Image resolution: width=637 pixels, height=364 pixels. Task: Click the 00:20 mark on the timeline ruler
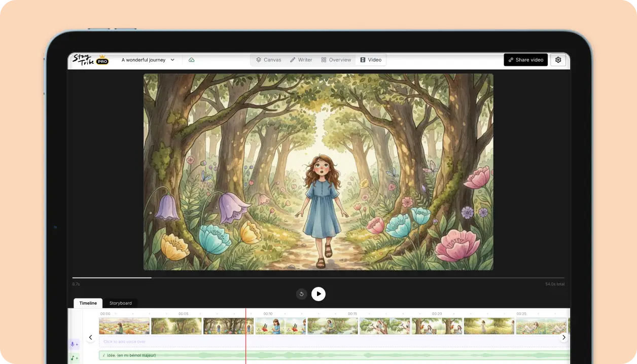[x=437, y=314]
